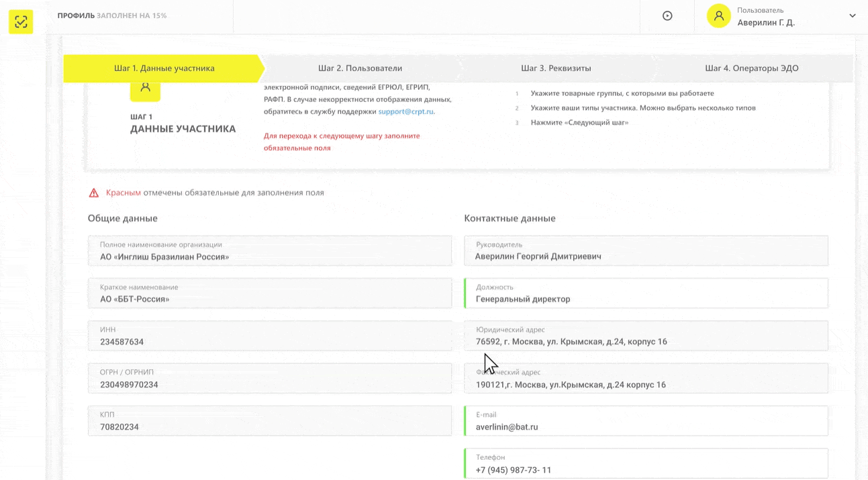
Task: Edit the Телефон field
Action: pyautogui.click(x=646, y=464)
